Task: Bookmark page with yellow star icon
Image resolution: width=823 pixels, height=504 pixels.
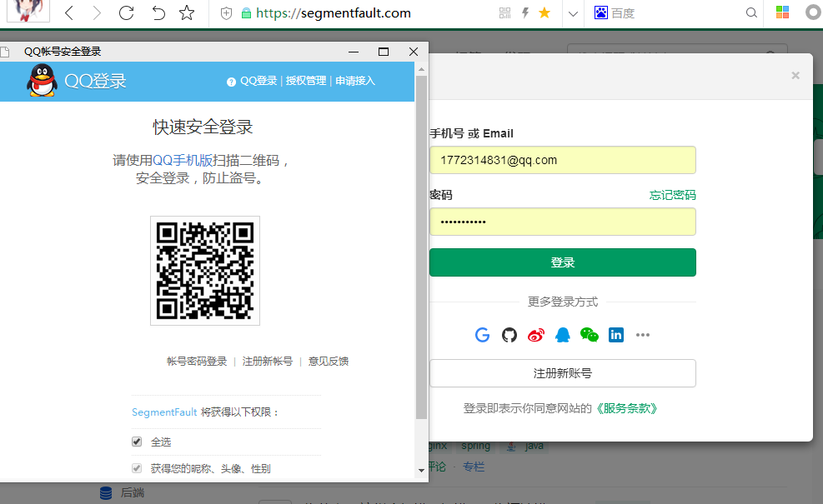Action: (544, 12)
